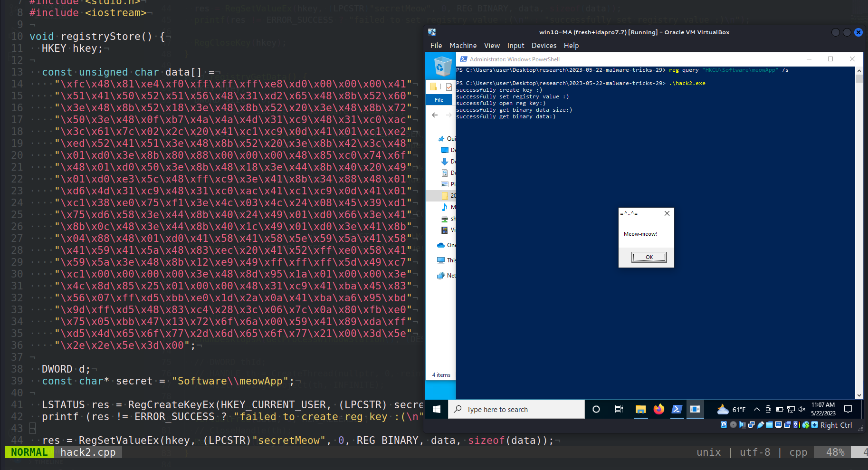Click the optical drives status icon

coord(733,425)
